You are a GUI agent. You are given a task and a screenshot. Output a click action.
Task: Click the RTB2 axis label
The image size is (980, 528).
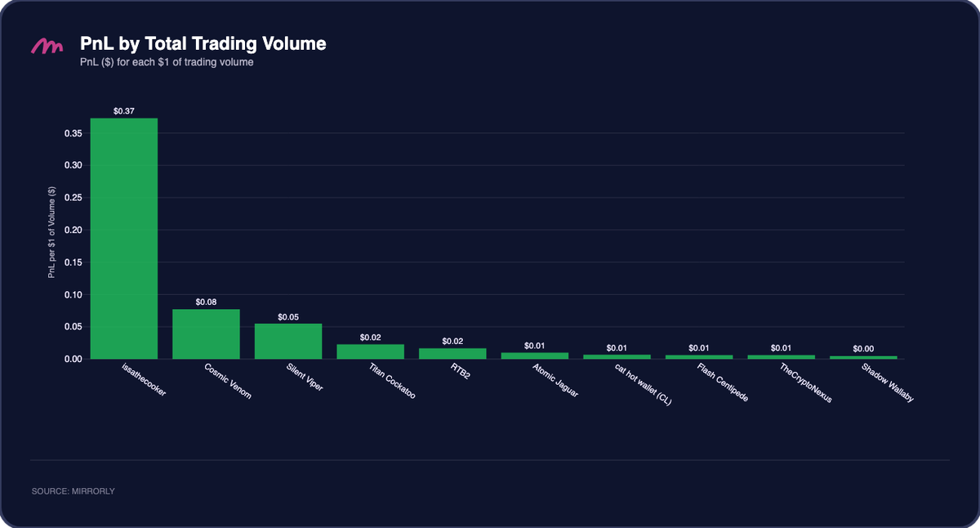(x=461, y=372)
